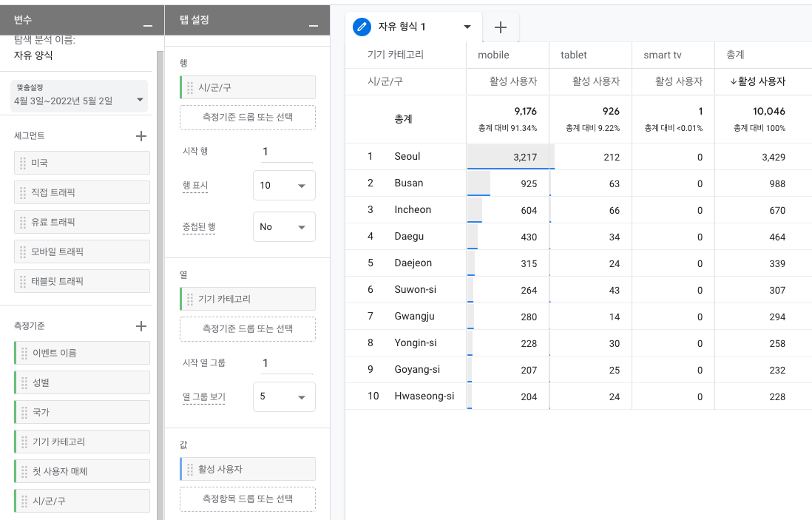812x520 pixels.
Task: Click the mobile column header
Action: coord(493,55)
